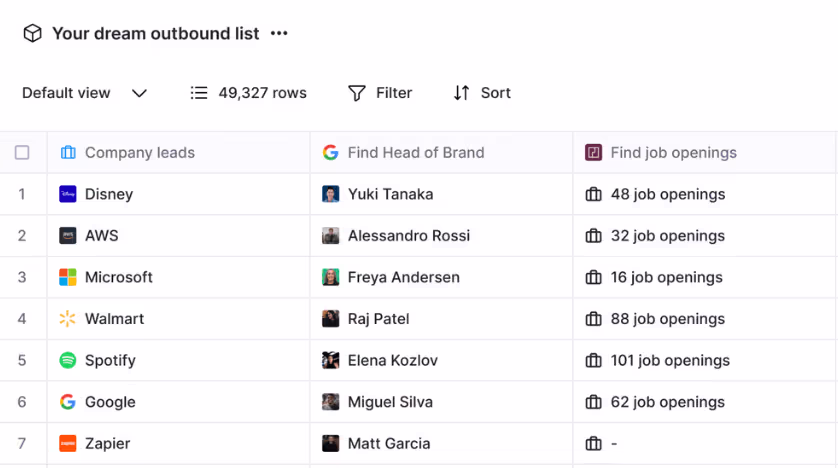Screen dimensions: 838x468
Task: Click the 101 job openings cell
Action: point(704,361)
